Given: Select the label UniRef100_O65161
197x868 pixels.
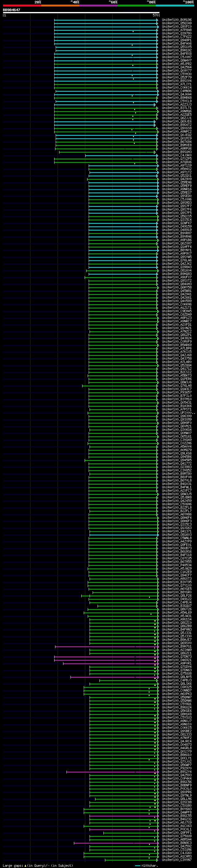Looking at the screenshot, I should [177, 436].
